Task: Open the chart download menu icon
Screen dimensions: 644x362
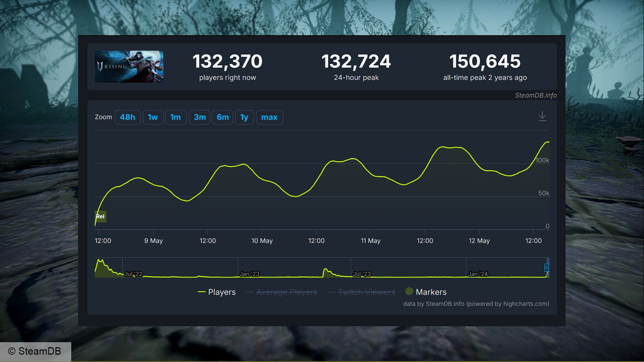Action: point(542,117)
